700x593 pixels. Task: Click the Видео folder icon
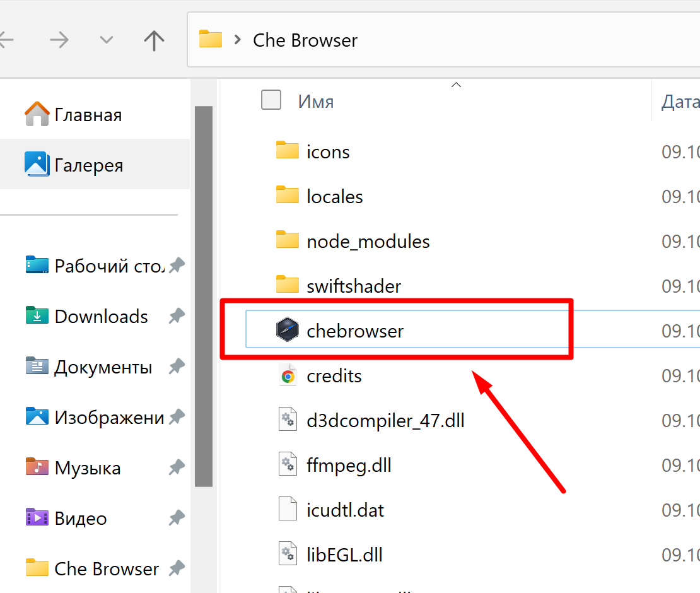(x=37, y=517)
